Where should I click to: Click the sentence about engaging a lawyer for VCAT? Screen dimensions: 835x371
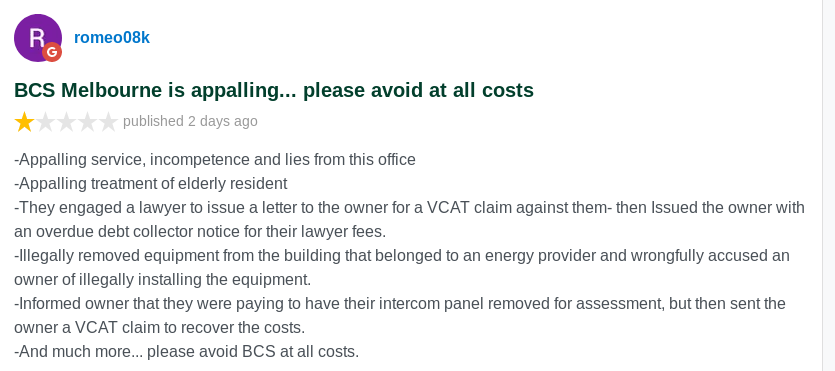pos(409,208)
